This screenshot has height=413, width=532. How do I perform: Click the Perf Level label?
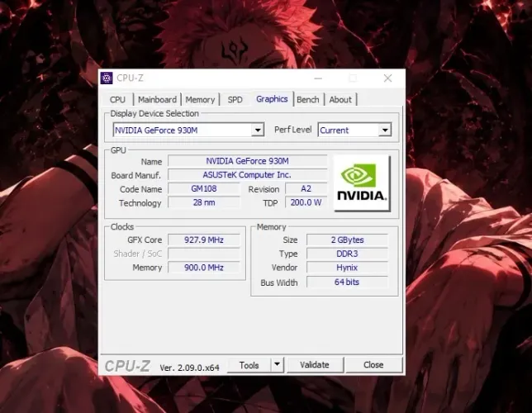click(292, 130)
